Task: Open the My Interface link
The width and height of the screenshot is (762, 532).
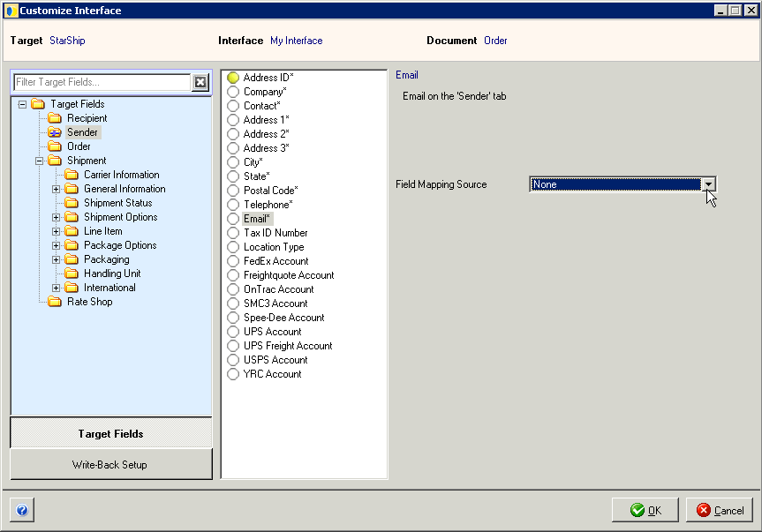Action: [296, 41]
